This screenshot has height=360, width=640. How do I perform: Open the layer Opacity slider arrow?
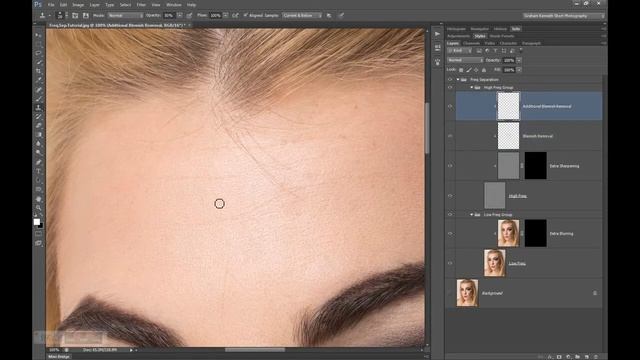(519, 60)
